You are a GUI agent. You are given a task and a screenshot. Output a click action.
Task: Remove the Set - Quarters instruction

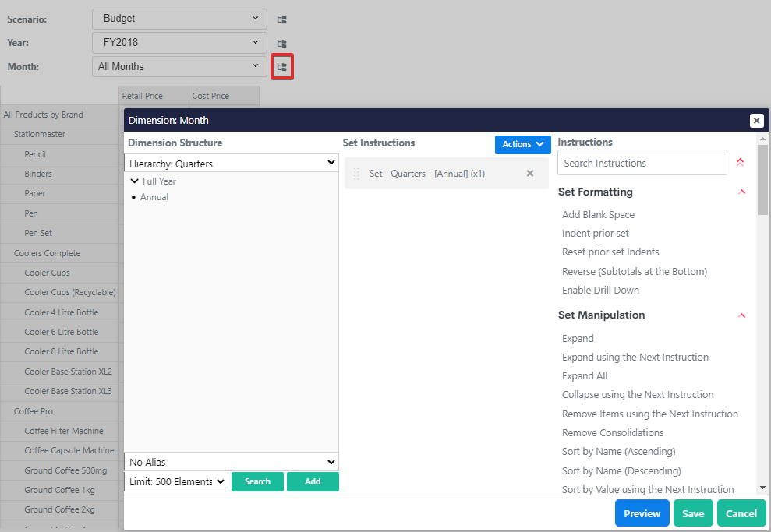[x=530, y=174]
